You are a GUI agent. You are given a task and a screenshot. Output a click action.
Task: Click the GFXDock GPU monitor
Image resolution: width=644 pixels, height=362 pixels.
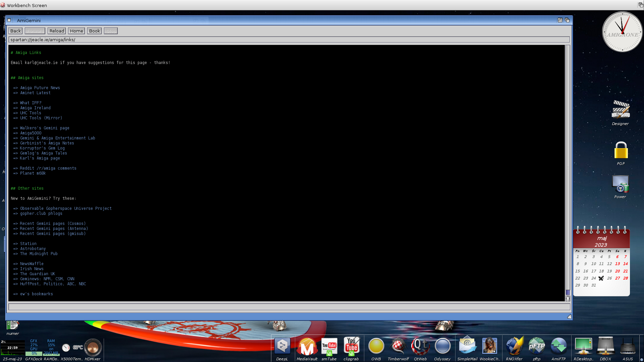click(34, 347)
